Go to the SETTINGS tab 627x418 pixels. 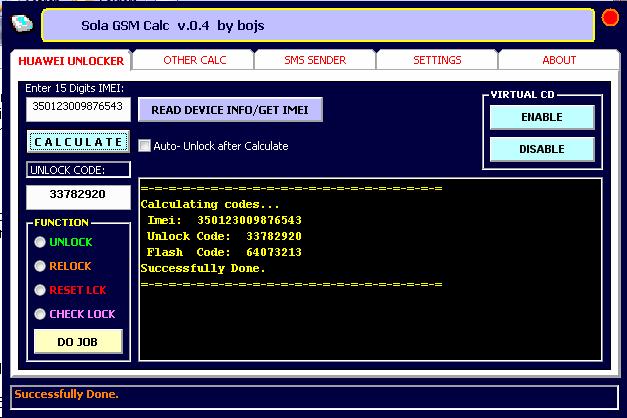[x=437, y=60]
